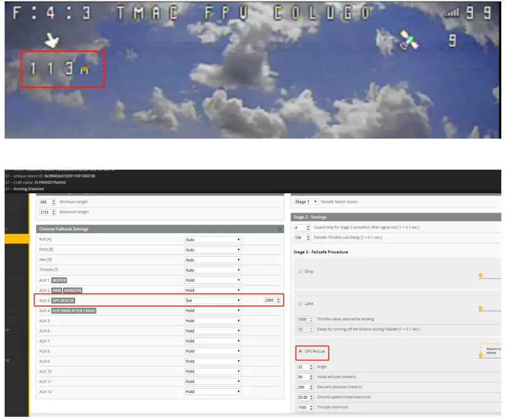
Task: Open the AUX 12 fallback dropdown
Action: [x=213, y=392]
